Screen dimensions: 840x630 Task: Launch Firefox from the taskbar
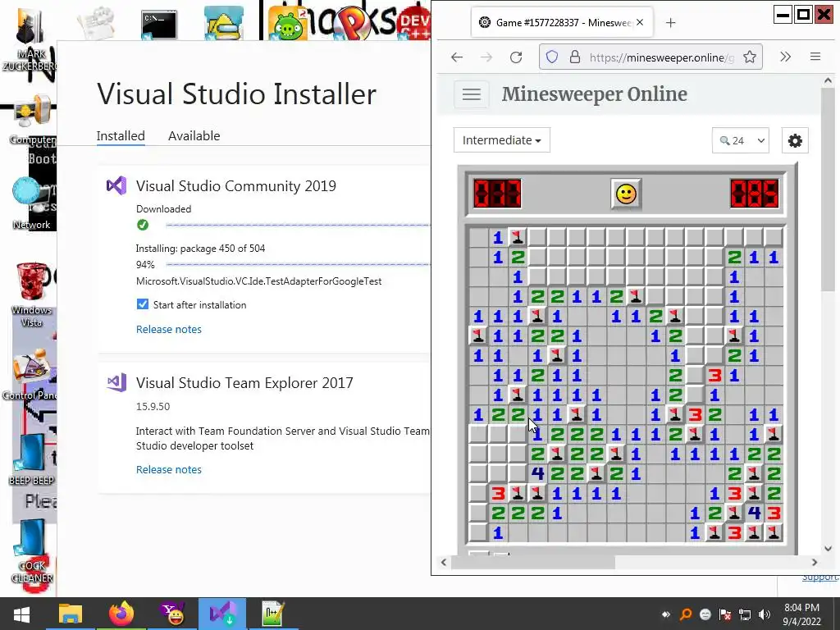pyautogui.click(x=121, y=614)
